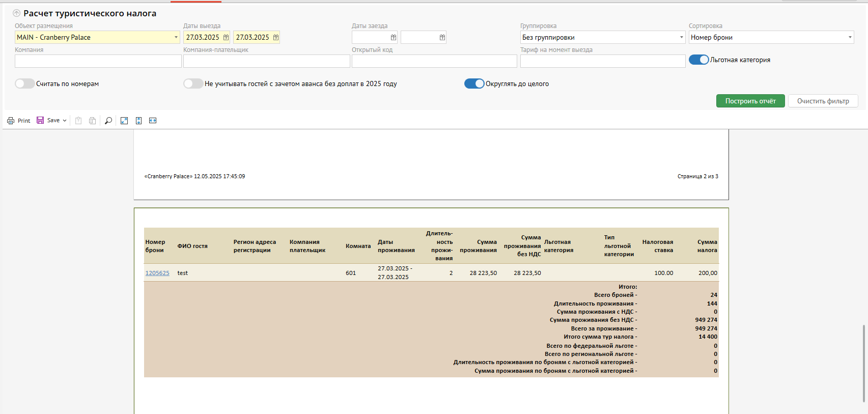Enable the Считать по номерам switch

pyautogui.click(x=24, y=84)
